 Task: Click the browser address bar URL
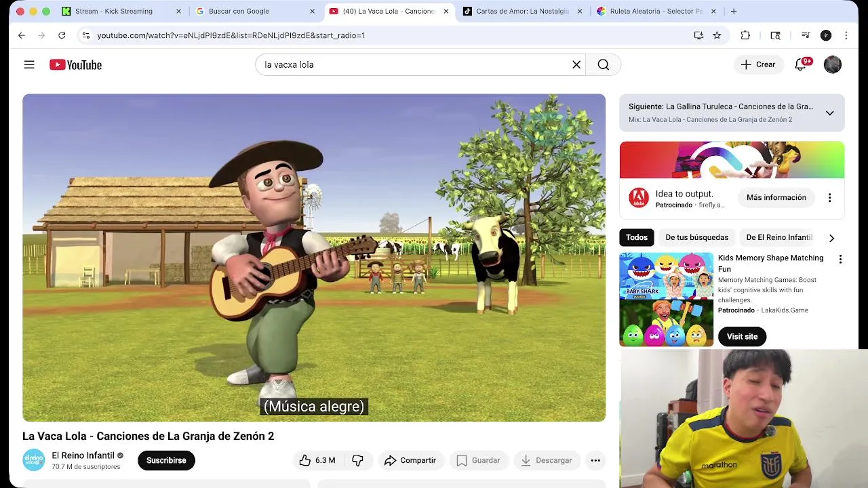click(231, 35)
